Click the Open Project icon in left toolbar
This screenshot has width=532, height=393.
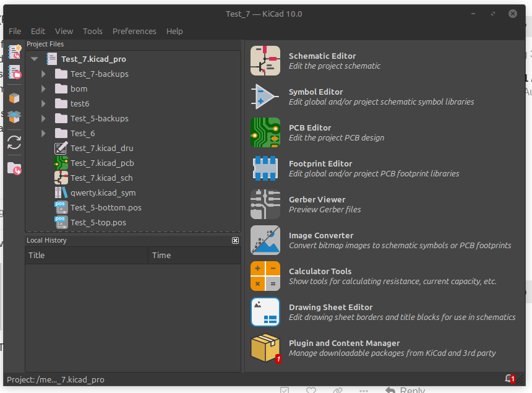pyautogui.click(x=14, y=72)
